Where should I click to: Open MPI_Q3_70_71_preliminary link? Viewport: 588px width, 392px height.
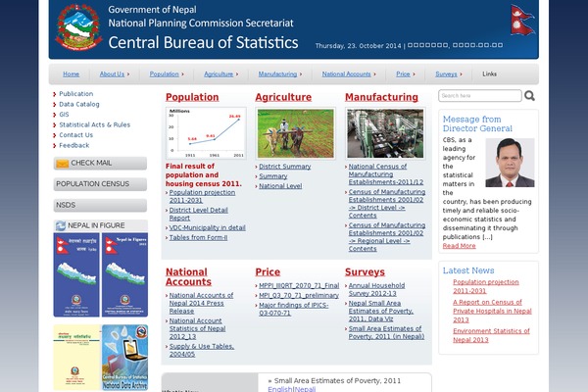299,295
